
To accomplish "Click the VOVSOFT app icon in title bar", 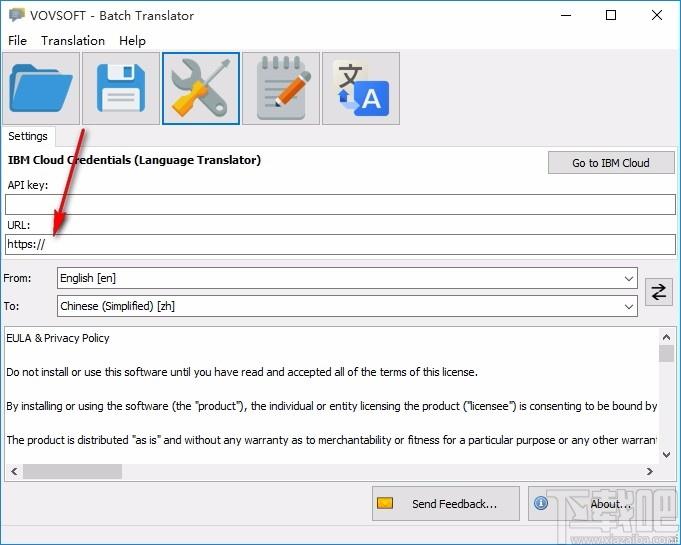I will (17, 15).
